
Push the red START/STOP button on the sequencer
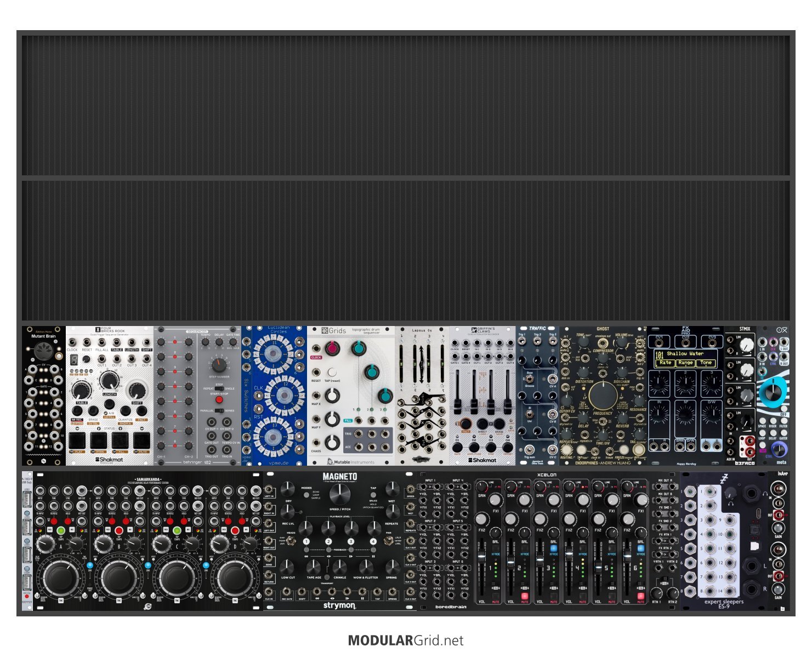[219, 399]
